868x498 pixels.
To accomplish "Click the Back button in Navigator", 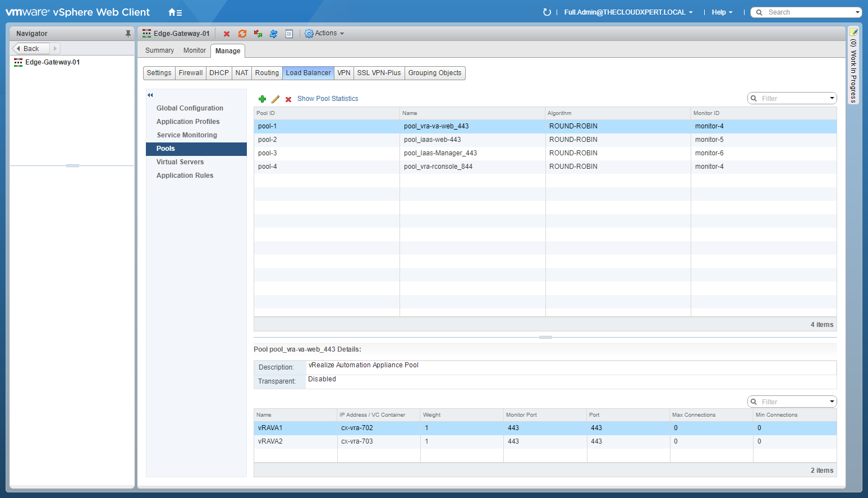I will [31, 49].
